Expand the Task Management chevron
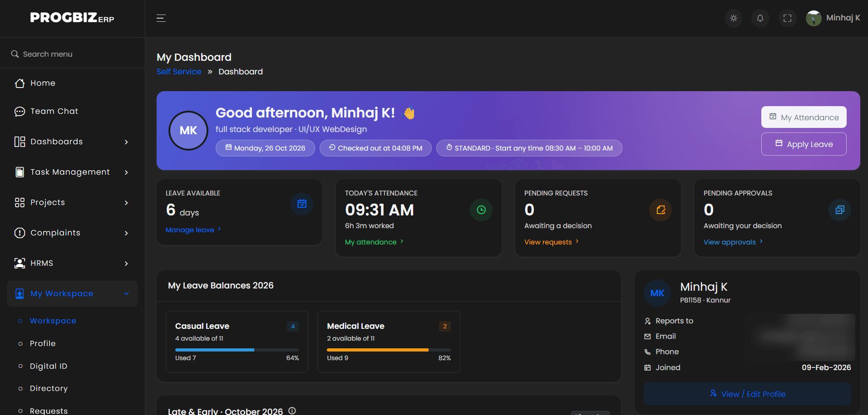The image size is (868, 415). [x=126, y=172]
